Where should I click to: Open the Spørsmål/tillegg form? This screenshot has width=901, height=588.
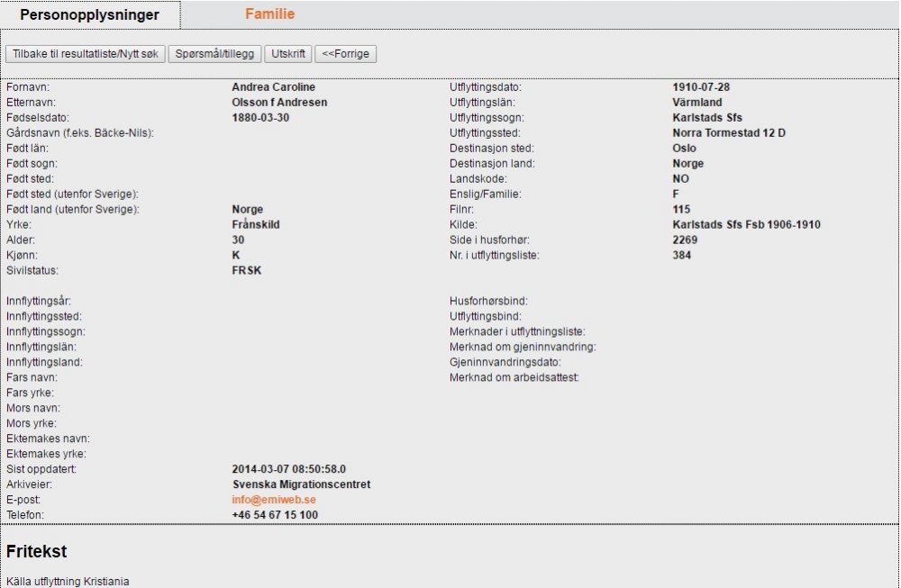click(x=214, y=54)
